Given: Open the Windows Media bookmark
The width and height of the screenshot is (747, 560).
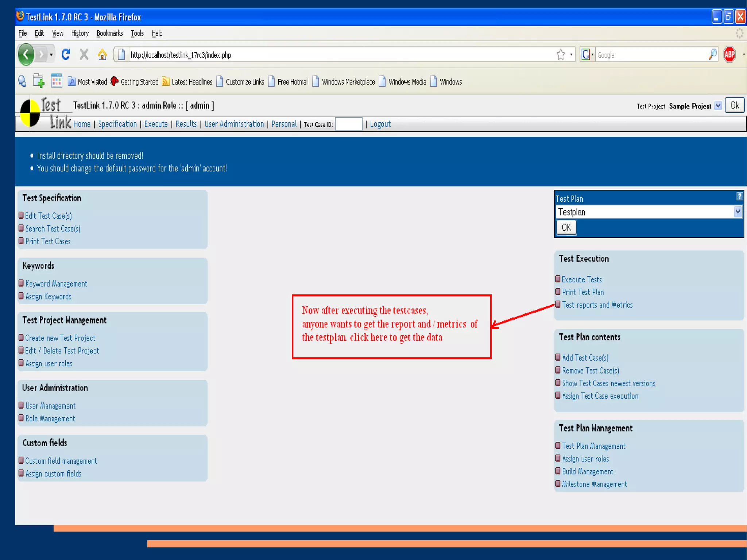Looking at the screenshot, I should click(x=403, y=82).
